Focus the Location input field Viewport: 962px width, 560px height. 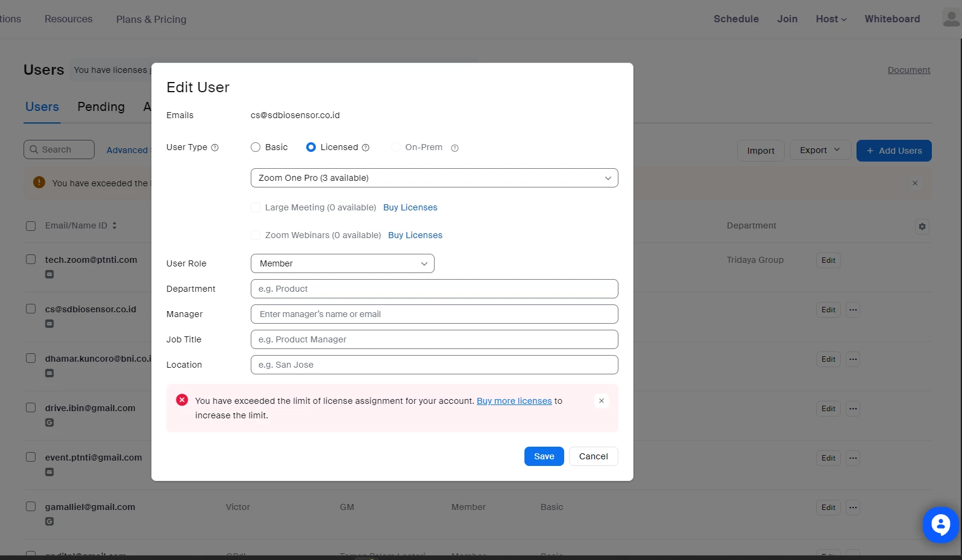[434, 365]
